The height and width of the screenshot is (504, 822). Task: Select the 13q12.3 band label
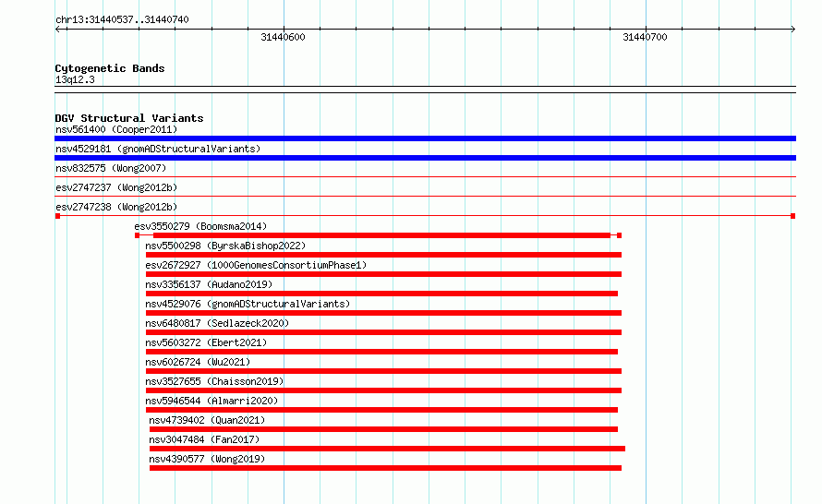pyautogui.click(x=75, y=79)
